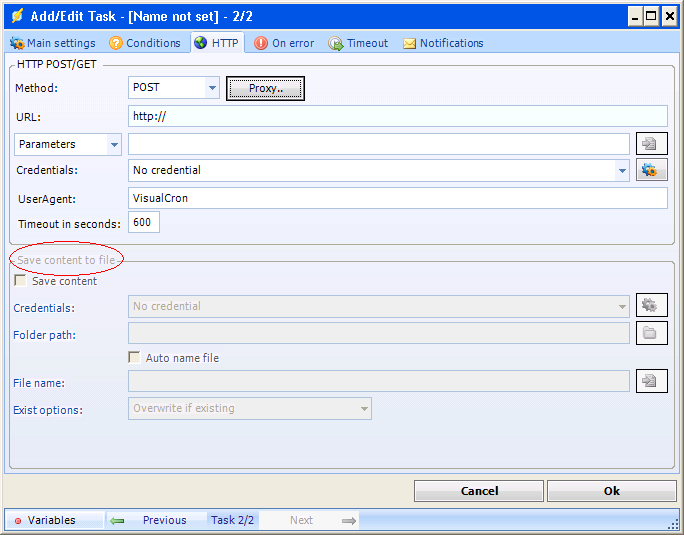Click the Folder path input field

coord(379,333)
